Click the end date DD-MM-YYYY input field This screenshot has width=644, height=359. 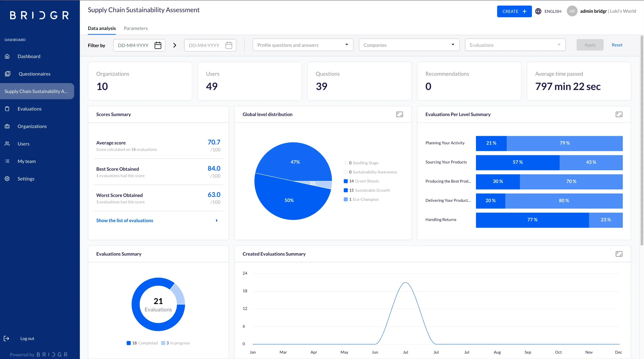210,45
